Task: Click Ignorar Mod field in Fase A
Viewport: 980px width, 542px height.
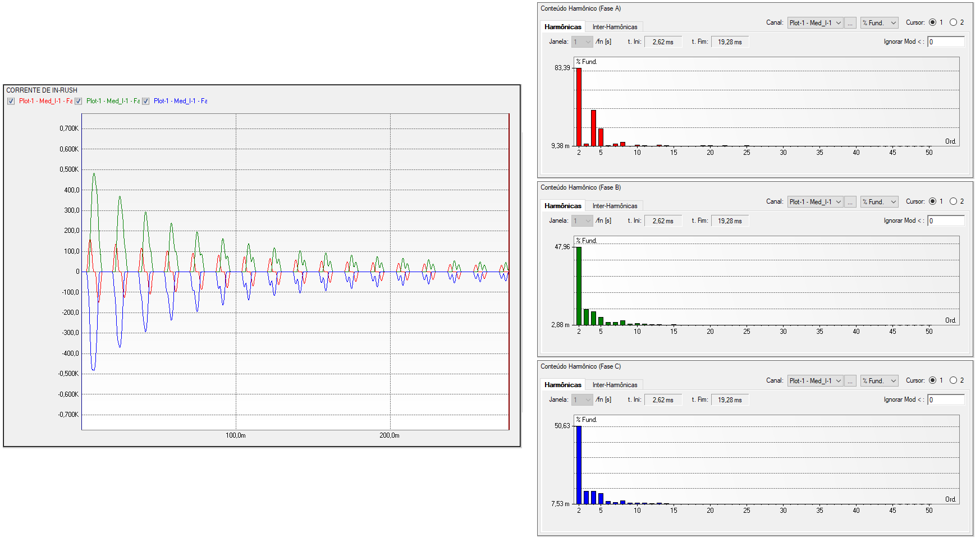Action: click(x=946, y=42)
